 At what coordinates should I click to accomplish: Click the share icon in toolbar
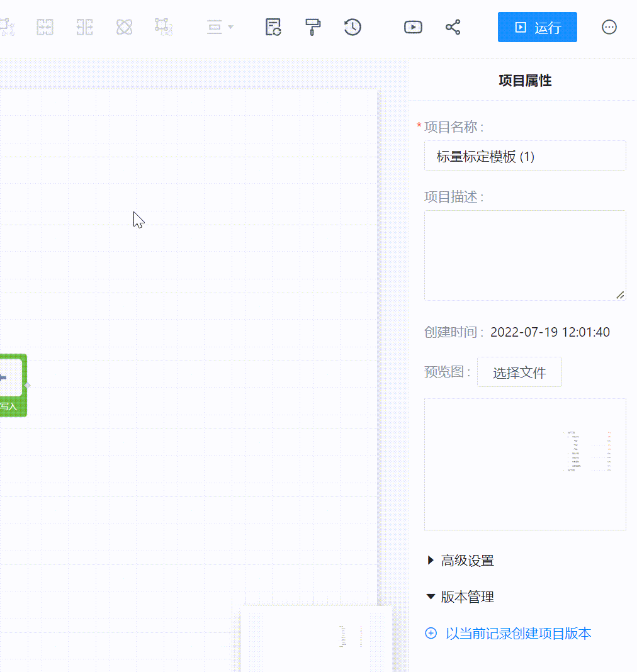pyautogui.click(x=453, y=27)
